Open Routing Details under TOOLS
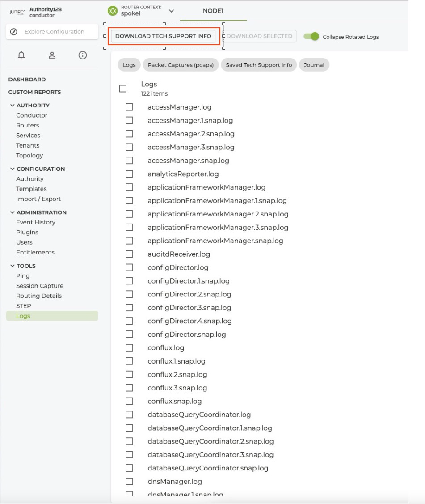 coord(38,296)
